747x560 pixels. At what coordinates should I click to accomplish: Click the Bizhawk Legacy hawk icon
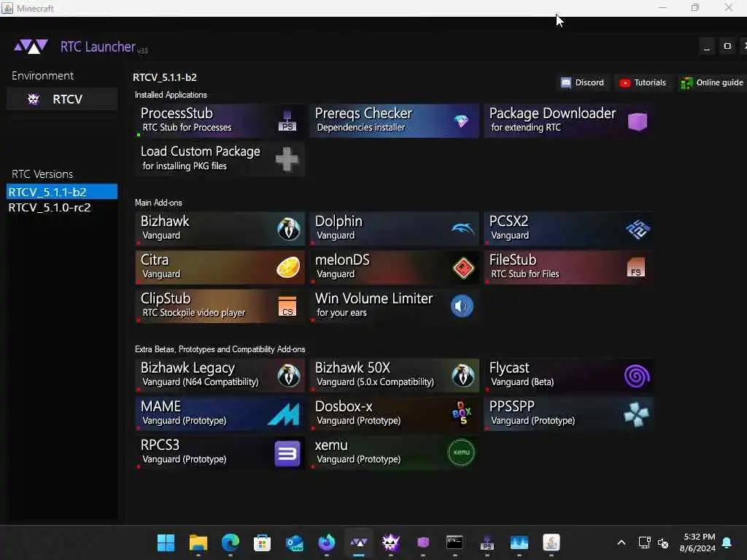(x=289, y=376)
